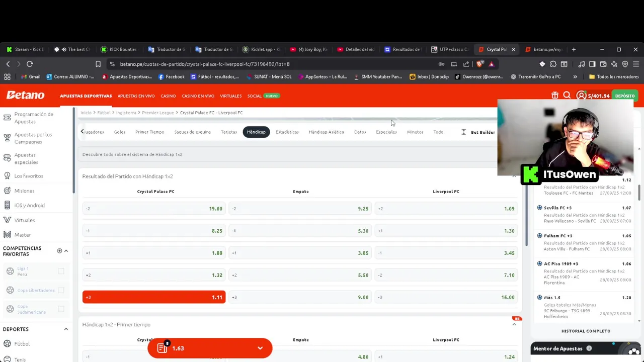Select Crystal Palace +1 at odds 1.88
The height and width of the screenshot is (362, 644).
tap(154, 253)
